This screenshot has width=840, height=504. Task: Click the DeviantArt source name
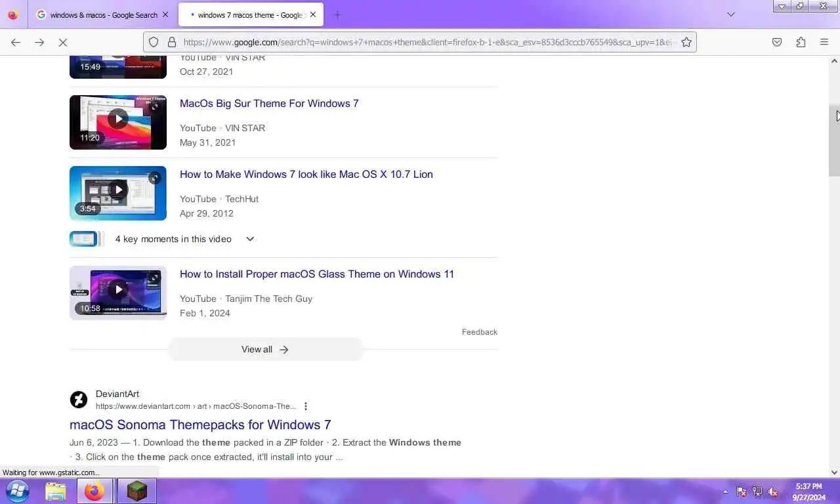click(117, 394)
